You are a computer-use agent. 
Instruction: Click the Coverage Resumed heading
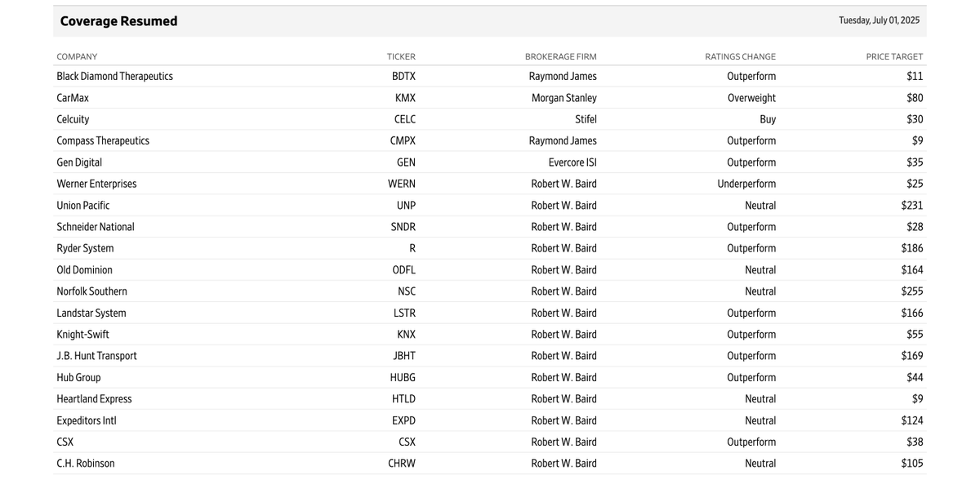tap(118, 21)
